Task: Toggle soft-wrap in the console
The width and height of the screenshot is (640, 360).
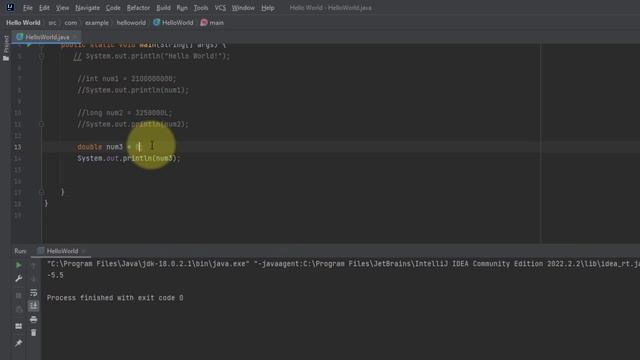Action: (34, 293)
